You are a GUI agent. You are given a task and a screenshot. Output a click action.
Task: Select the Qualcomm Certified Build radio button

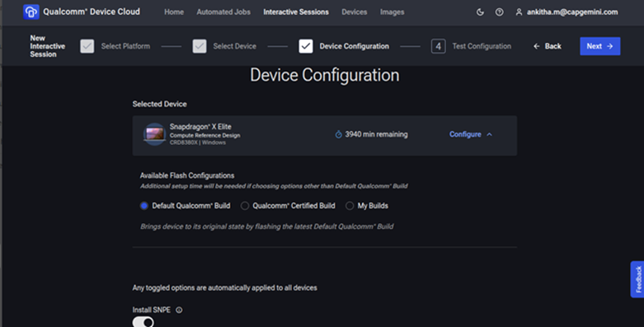(x=245, y=206)
